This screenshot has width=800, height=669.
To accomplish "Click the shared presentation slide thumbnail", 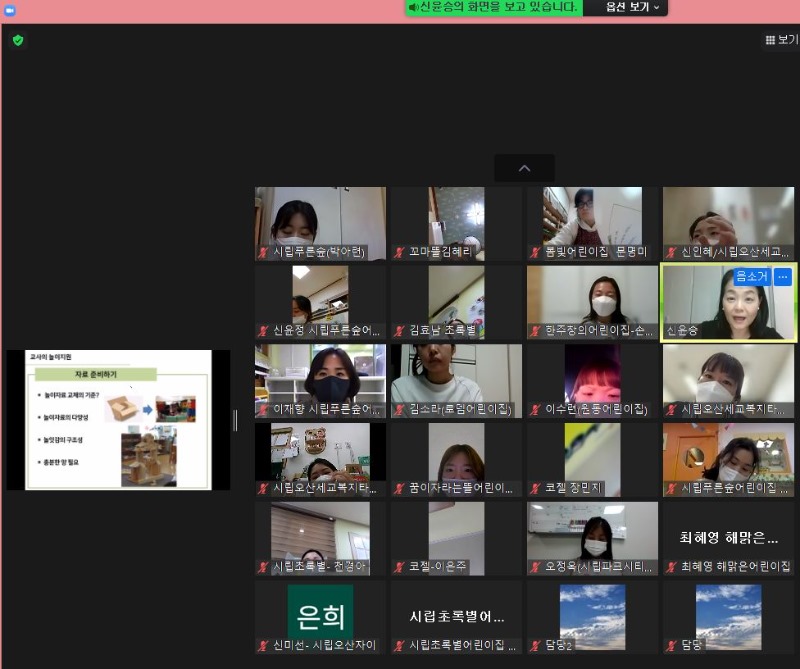I will [x=118, y=420].
